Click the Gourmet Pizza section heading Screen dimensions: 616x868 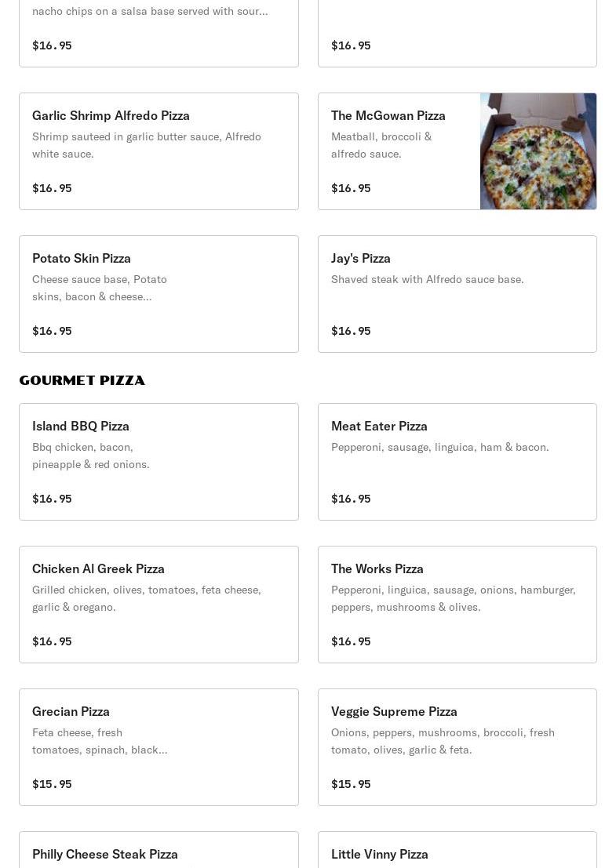[82, 380]
